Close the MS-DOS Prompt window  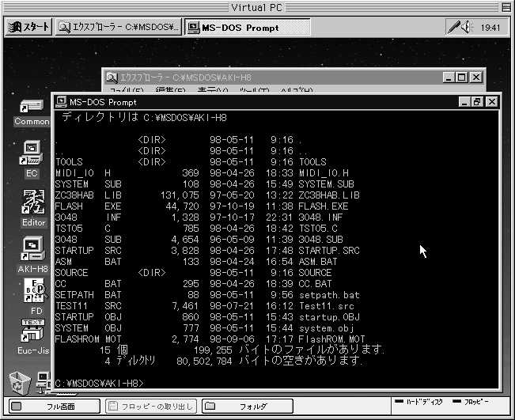492,102
